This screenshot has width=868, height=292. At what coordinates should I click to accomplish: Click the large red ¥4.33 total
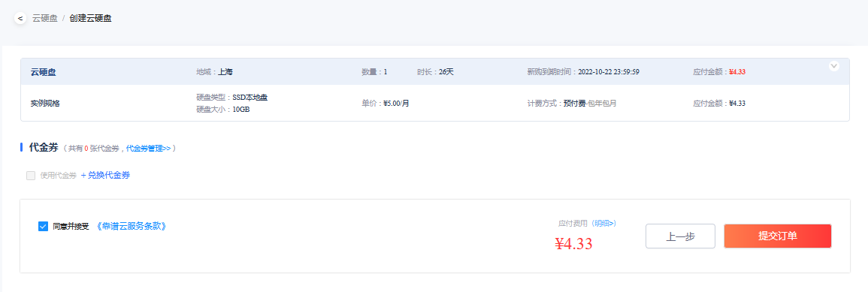tap(573, 244)
